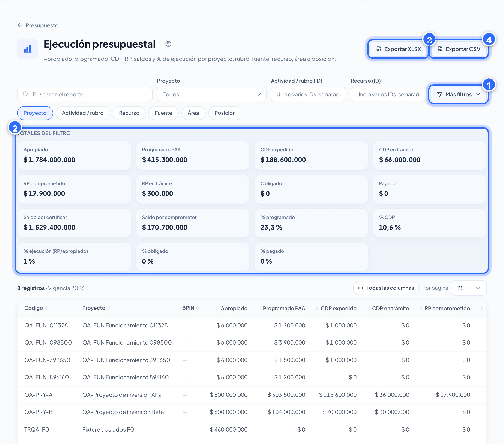Click the Apropiado total card $ 1.784.000.000

74,155
